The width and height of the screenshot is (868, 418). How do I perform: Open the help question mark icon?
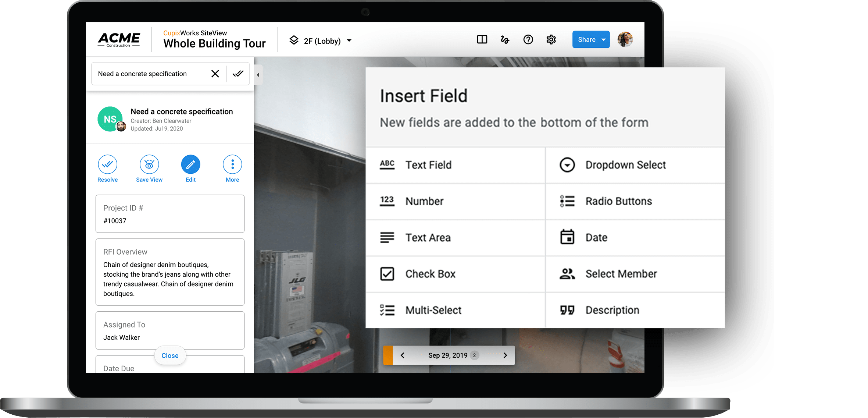tap(528, 39)
